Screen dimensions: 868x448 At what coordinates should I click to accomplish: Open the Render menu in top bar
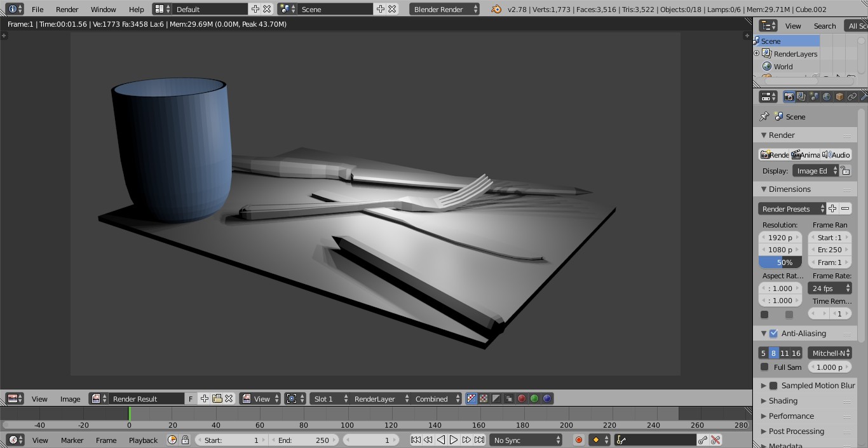[x=67, y=10]
